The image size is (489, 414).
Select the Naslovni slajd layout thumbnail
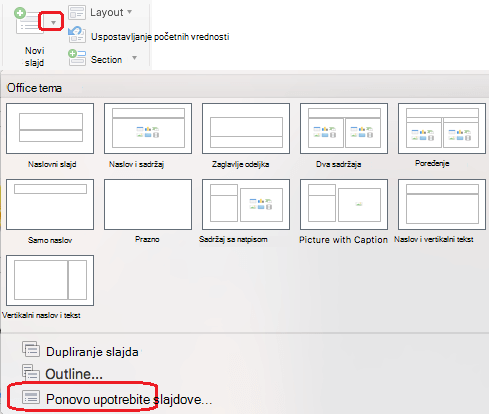(x=50, y=128)
